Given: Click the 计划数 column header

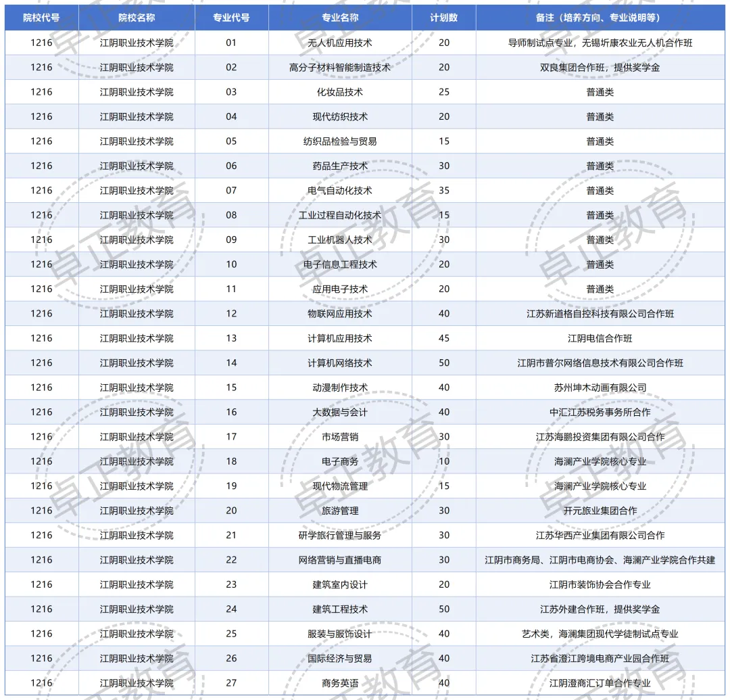Looking at the screenshot, I should coord(443,18).
